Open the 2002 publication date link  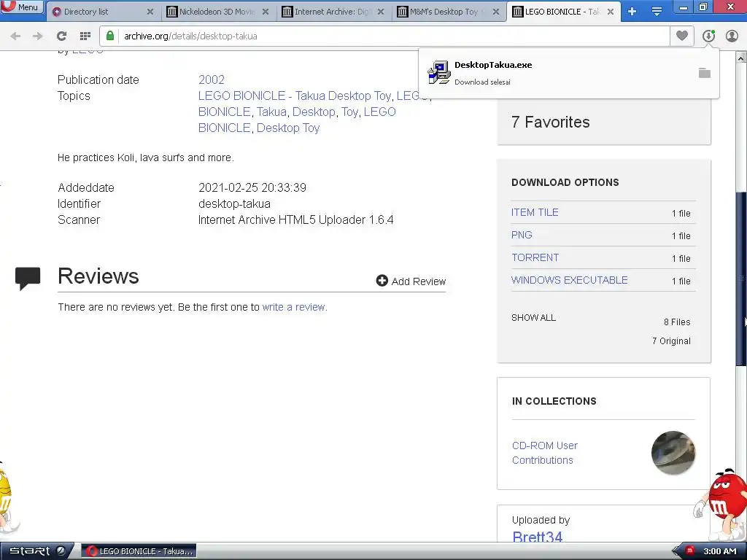pyautogui.click(x=211, y=79)
